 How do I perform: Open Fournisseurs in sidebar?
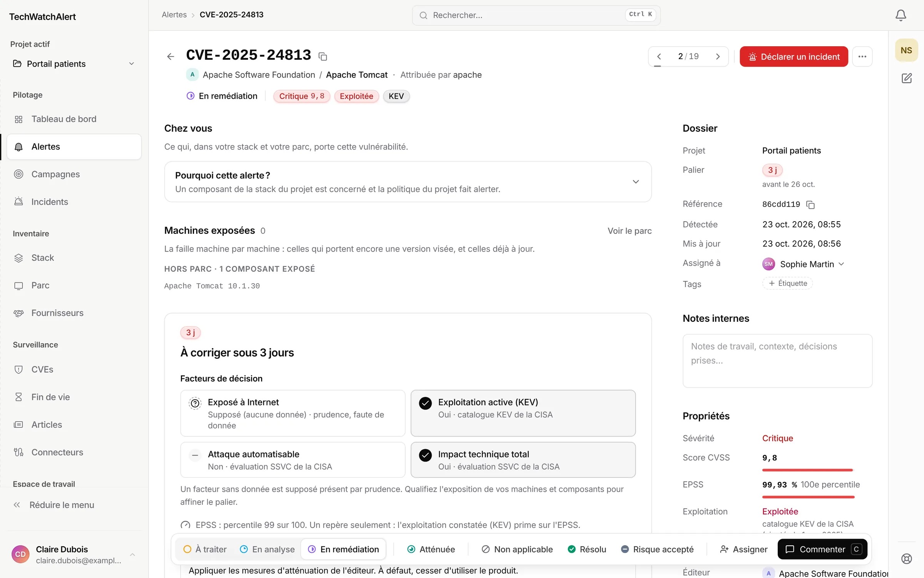(x=74, y=313)
